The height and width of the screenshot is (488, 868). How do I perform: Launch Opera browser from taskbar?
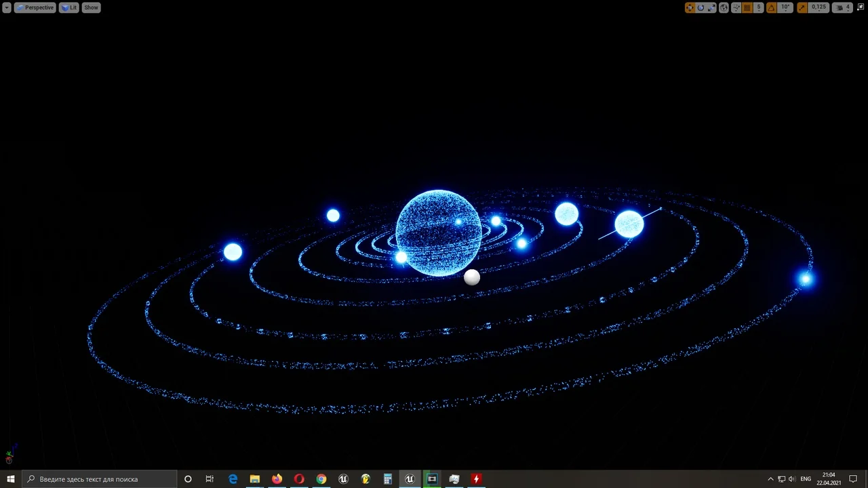[299, 479]
